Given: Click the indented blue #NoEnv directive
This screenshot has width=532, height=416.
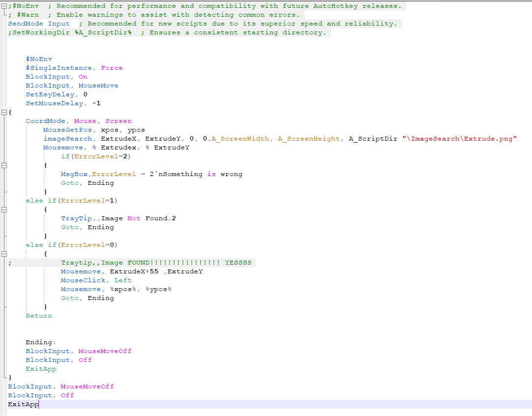Looking at the screenshot, I should coord(39,59).
